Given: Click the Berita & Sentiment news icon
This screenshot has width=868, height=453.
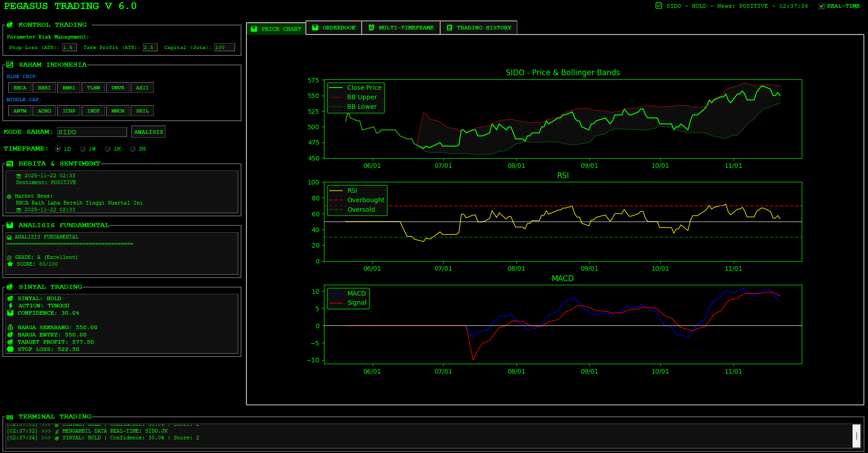Looking at the screenshot, I should (x=10, y=164).
